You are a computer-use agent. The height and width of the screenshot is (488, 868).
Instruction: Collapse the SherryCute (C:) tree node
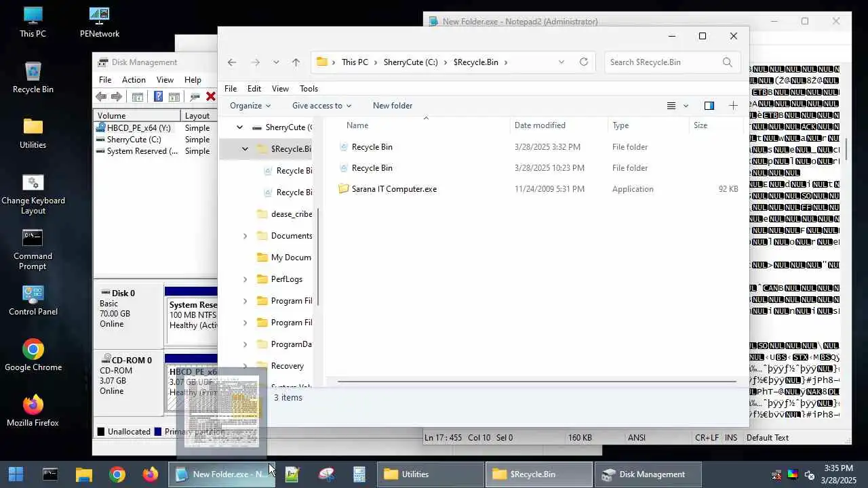tap(239, 127)
